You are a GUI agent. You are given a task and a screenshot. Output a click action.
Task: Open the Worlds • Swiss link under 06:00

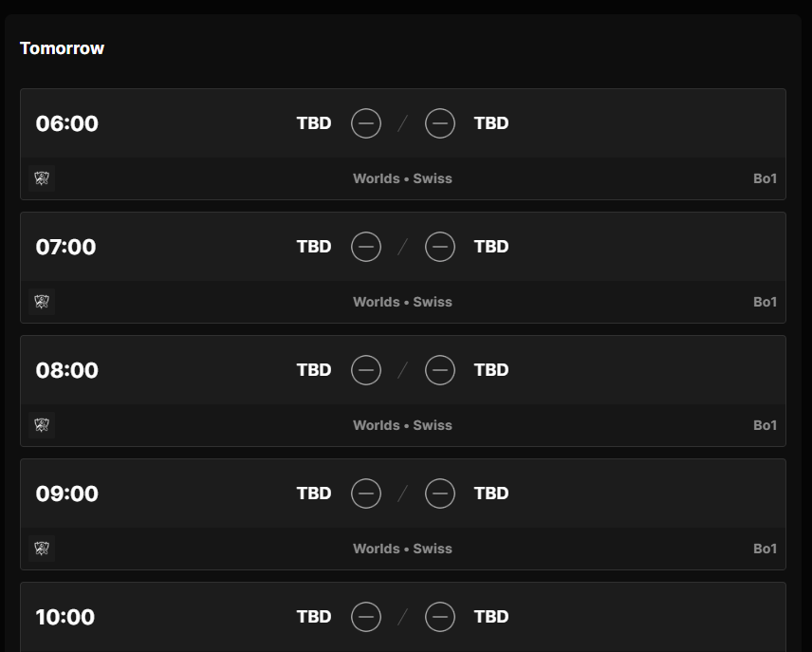(x=402, y=178)
